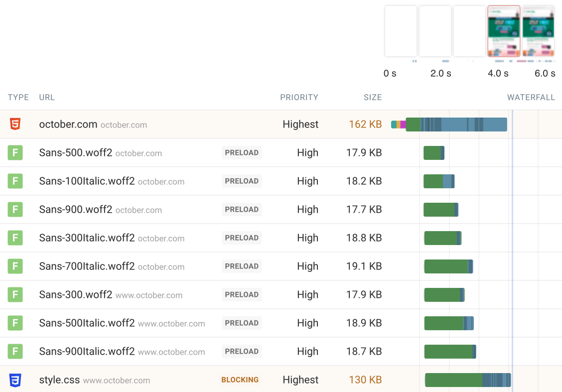The image size is (562, 392).
Task: Click the 2.0 s timeline label
Action: 440,73
